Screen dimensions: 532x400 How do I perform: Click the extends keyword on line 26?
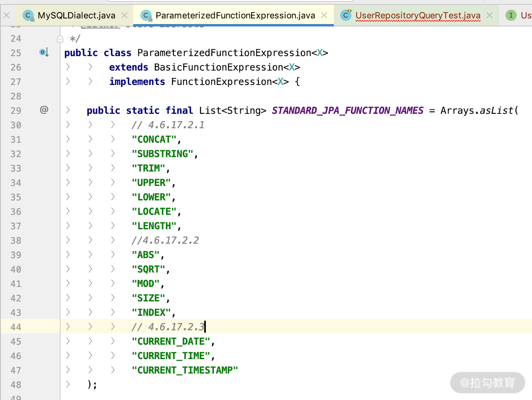pyautogui.click(x=129, y=67)
